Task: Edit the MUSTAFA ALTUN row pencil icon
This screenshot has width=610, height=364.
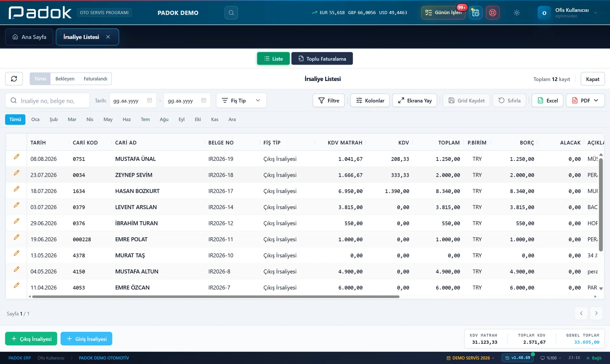Action: click(x=17, y=269)
